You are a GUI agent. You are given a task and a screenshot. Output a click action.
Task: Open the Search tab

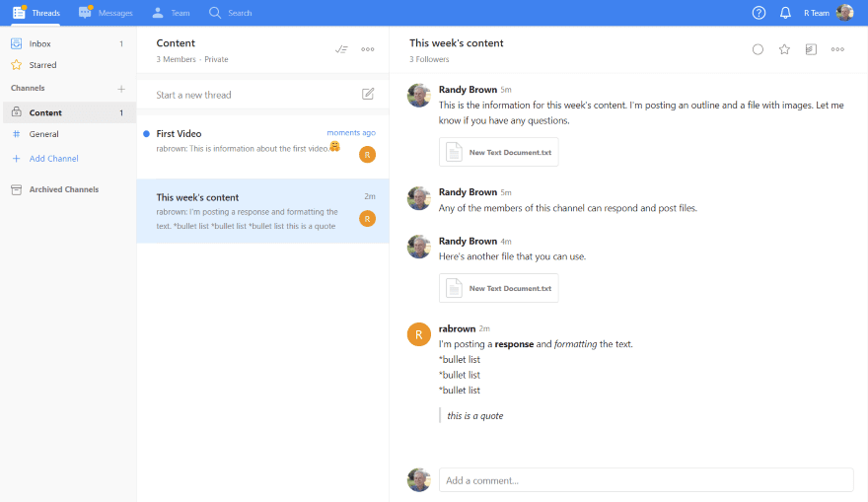(230, 13)
